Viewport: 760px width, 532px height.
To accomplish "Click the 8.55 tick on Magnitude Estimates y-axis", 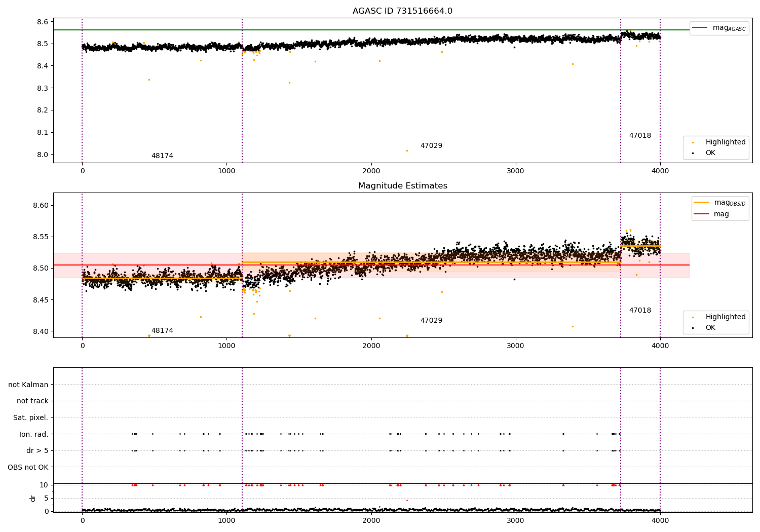I will [x=40, y=237].
